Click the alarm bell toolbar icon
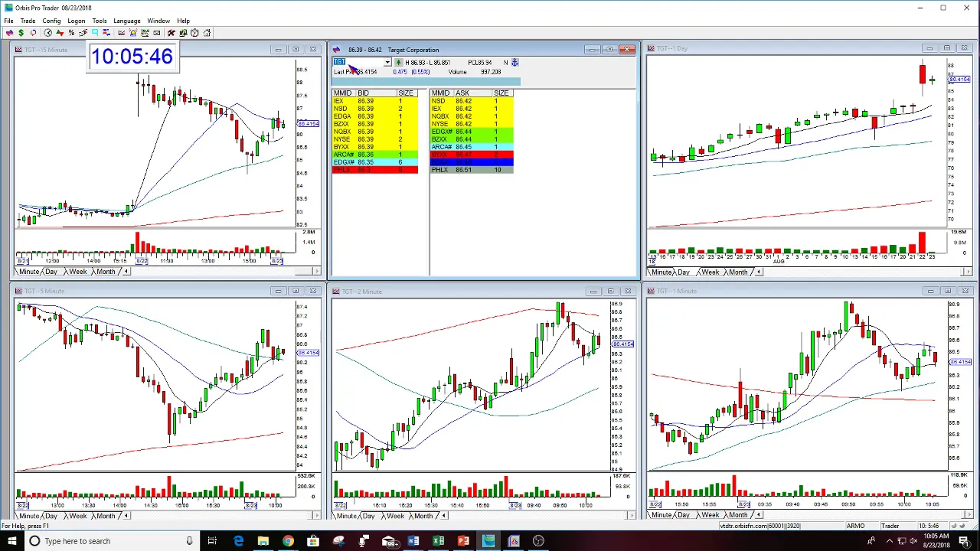This screenshot has height=551, width=980. (133, 33)
